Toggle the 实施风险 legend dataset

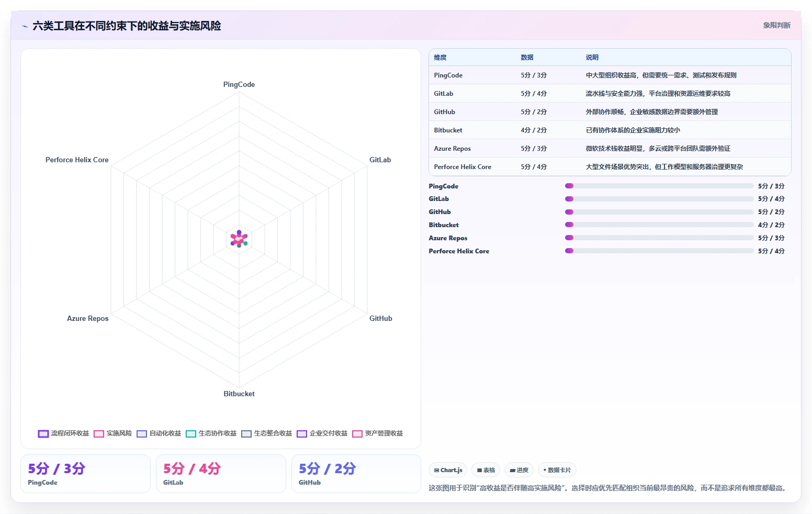(x=112, y=433)
